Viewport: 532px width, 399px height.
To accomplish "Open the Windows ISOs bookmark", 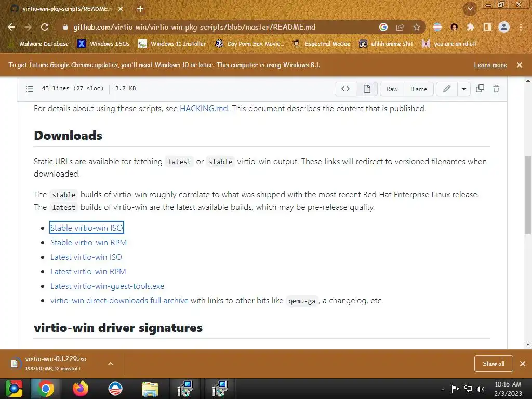I will pos(104,44).
